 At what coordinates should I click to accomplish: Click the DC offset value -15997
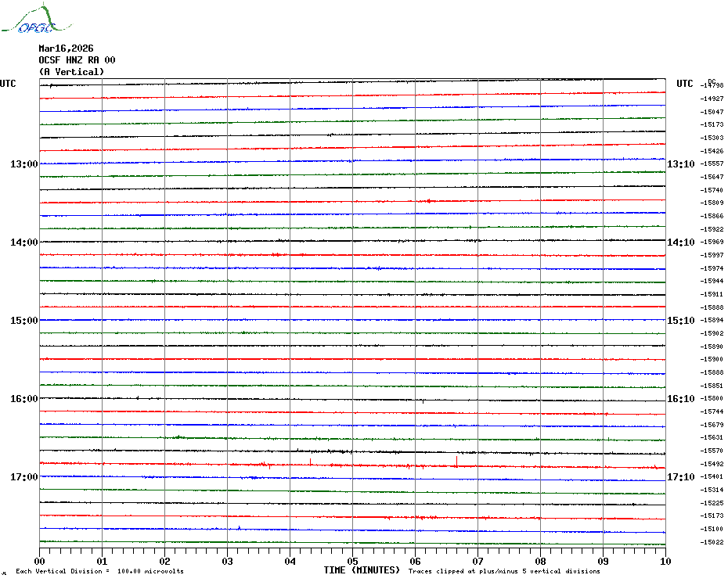[x=712, y=255]
